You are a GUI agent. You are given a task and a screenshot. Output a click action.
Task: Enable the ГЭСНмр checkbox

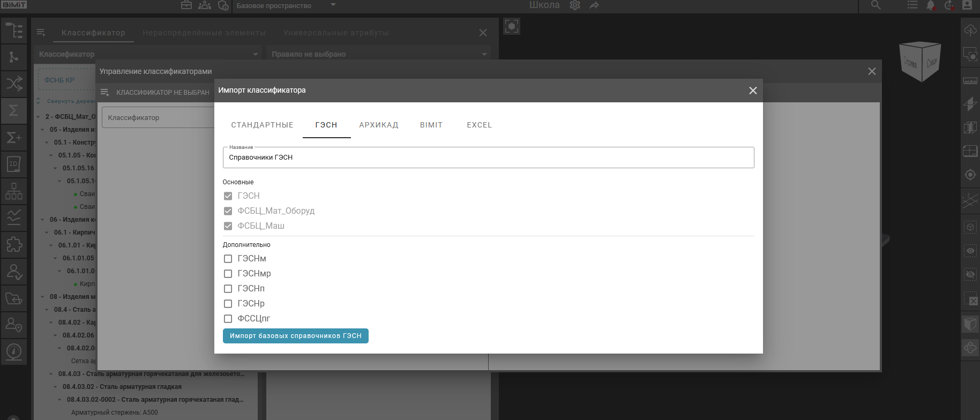tap(228, 274)
